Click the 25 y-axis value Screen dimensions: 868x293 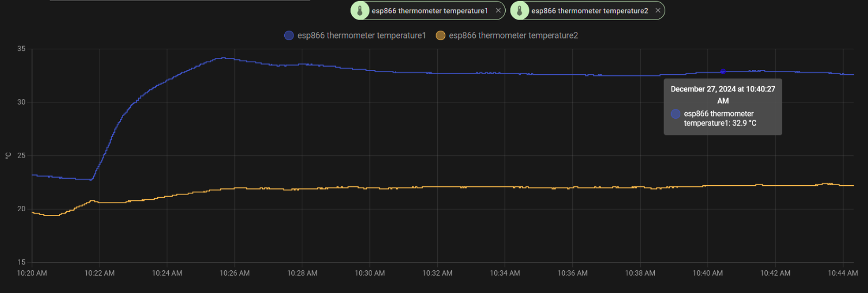point(21,155)
